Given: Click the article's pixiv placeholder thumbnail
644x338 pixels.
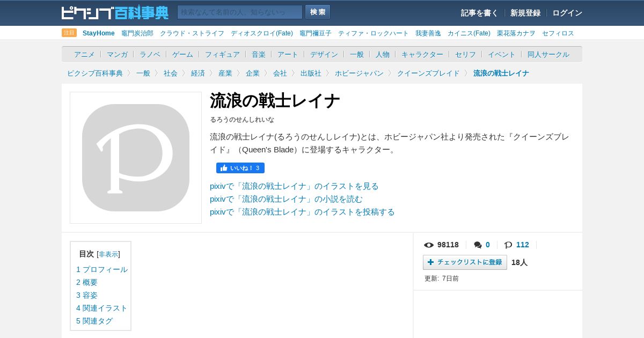Looking at the screenshot, I should pyautogui.click(x=136, y=158).
